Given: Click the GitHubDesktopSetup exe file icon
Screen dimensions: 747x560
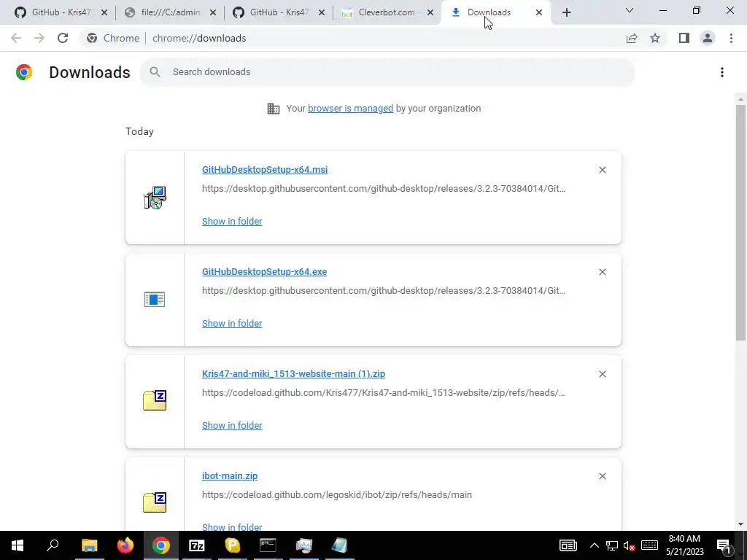Looking at the screenshot, I should point(155,300).
